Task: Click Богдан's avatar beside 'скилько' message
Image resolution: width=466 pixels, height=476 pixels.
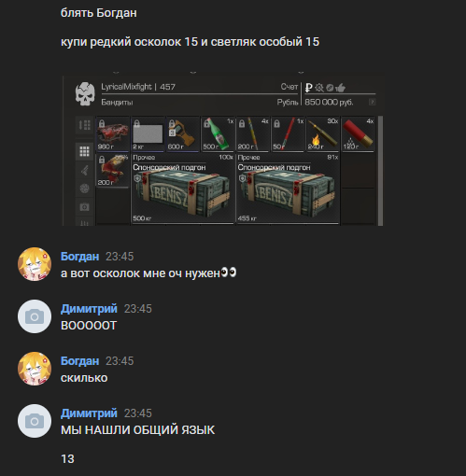Action: [x=35, y=369]
